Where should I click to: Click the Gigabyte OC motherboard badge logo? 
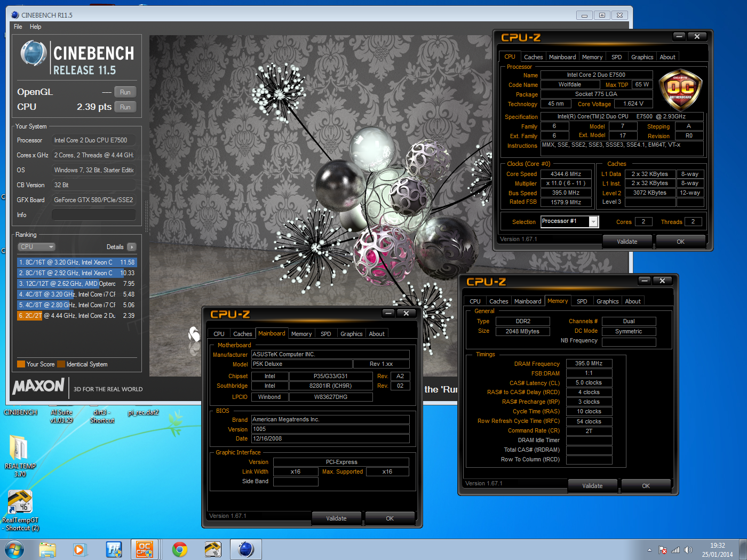[680, 90]
